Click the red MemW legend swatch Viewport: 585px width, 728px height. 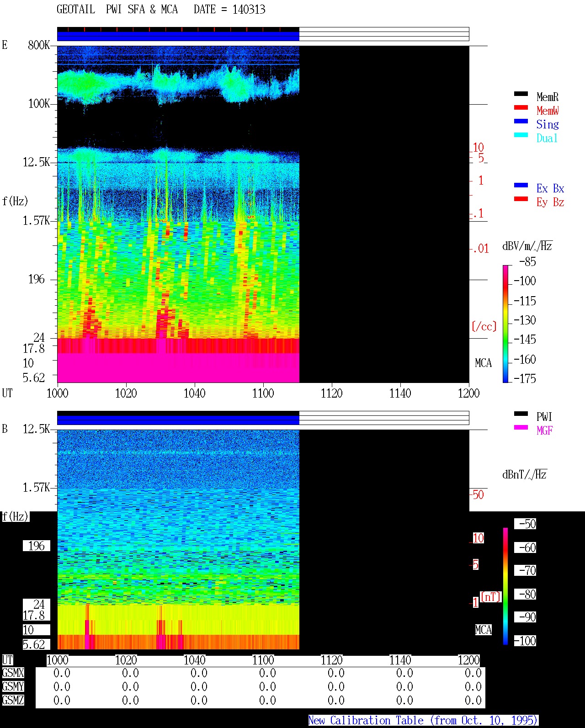(x=521, y=107)
